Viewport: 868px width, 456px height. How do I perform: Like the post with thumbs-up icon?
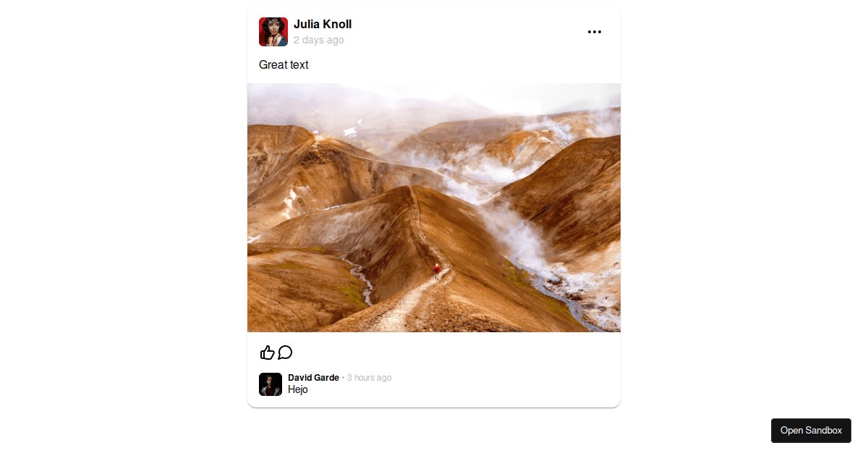point(268,352)
